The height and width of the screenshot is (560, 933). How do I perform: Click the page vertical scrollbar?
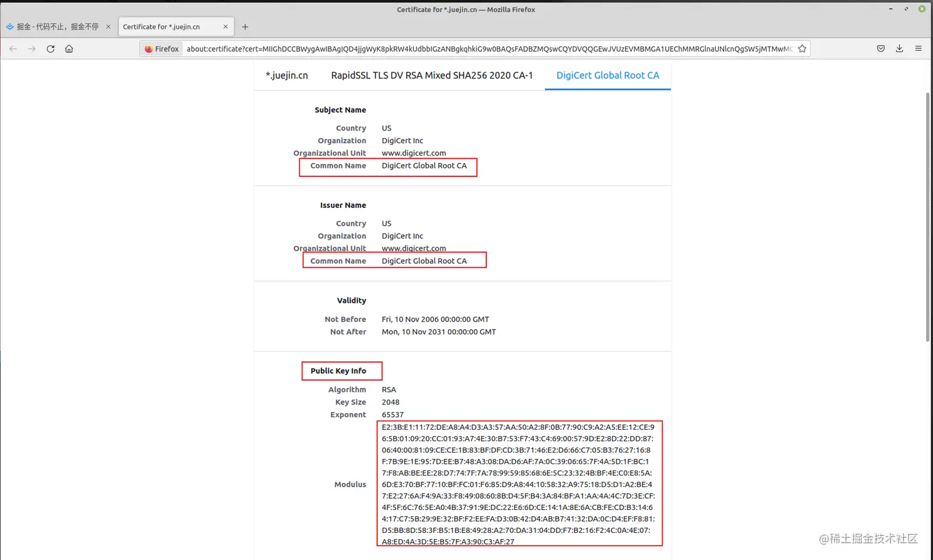point(927,217)
